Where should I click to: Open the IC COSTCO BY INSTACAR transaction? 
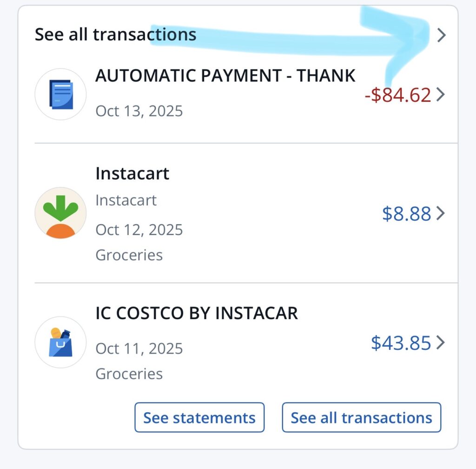point(196,313)
